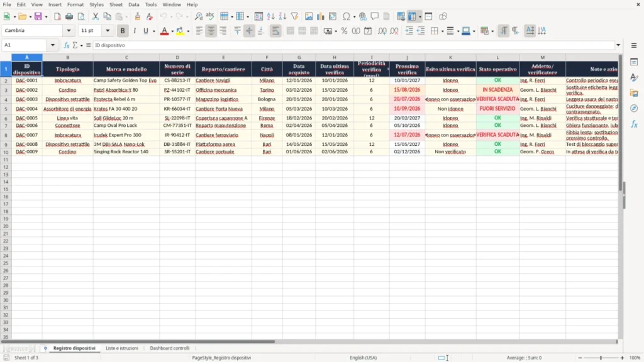Open the font color dropdown arrow
Viewport: 644px width, 362px height.
172,31
